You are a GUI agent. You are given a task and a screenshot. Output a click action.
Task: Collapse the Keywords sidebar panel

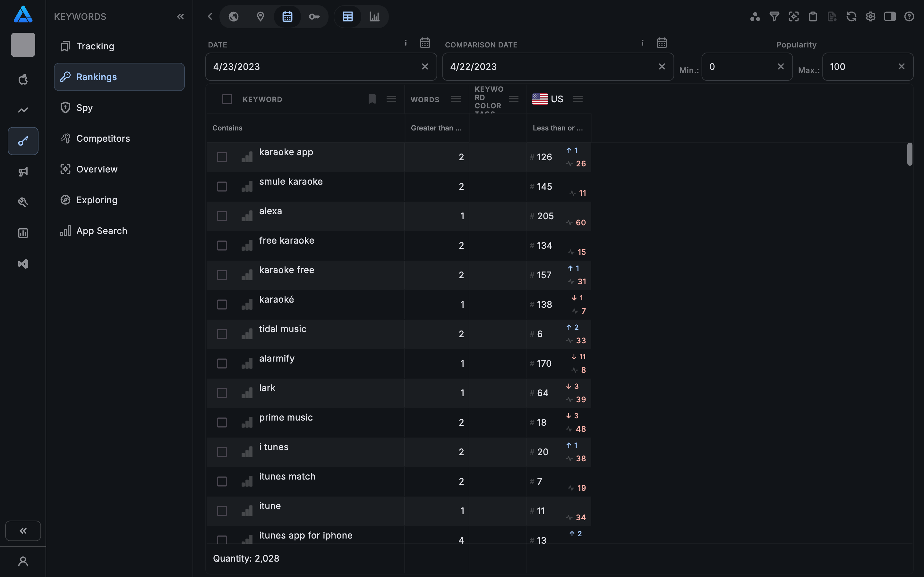tap(180, 16)
